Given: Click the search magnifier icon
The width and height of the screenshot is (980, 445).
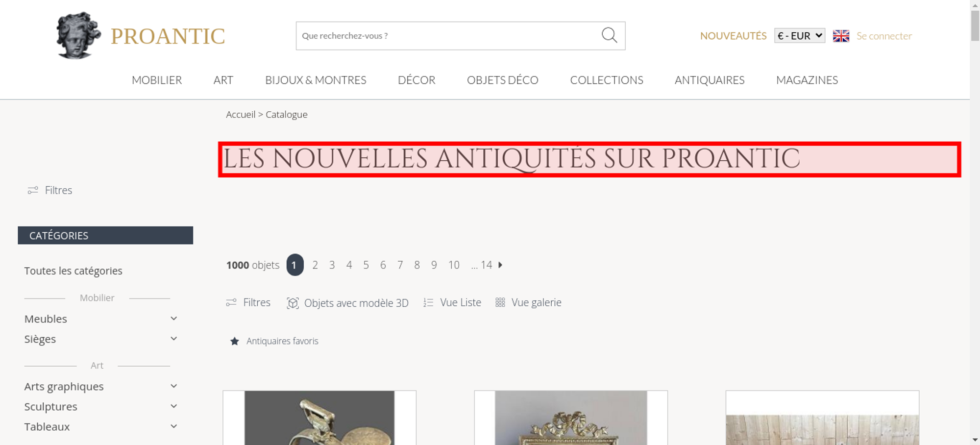Looking at the screenshot, I should [609, 35].
